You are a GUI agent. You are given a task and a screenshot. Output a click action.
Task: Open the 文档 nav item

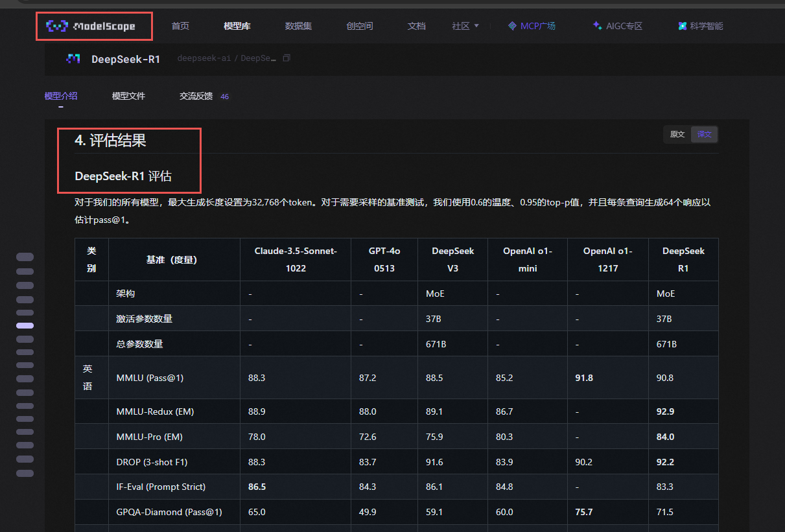[x=417, y=27]
